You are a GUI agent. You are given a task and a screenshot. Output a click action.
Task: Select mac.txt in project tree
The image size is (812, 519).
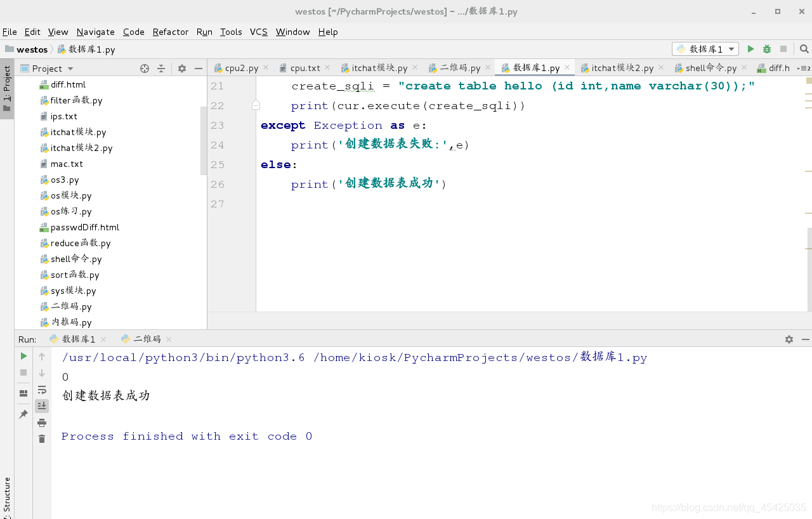tap(67, 164)
